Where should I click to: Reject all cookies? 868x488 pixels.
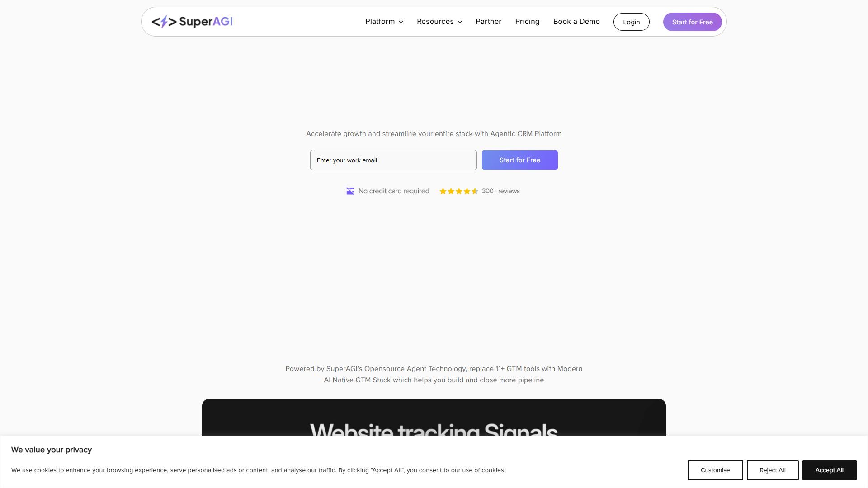click(x=773, y=470)
